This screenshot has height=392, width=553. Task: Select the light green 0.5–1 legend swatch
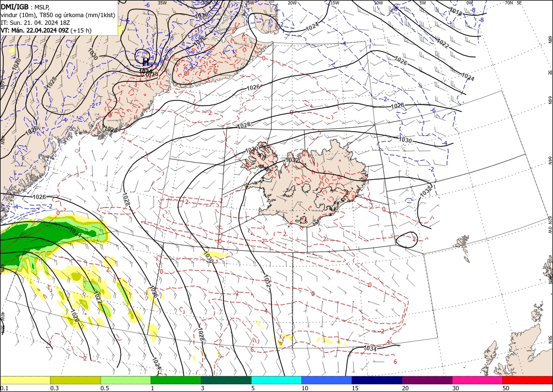point(126,380)
